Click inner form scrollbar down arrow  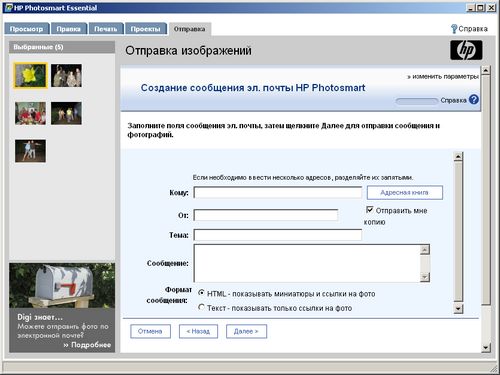458,309
